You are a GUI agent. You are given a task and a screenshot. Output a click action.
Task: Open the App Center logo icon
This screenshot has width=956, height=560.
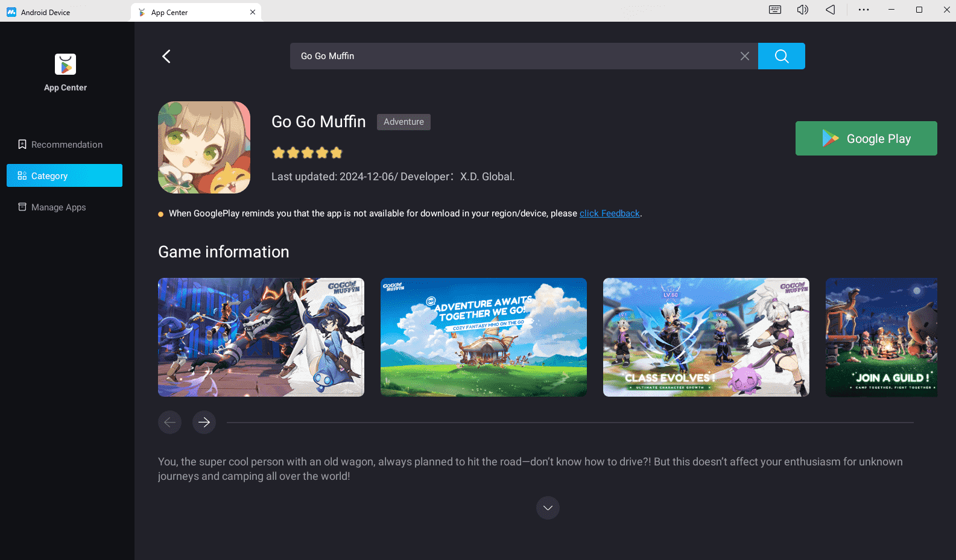[x=66, y=64]
